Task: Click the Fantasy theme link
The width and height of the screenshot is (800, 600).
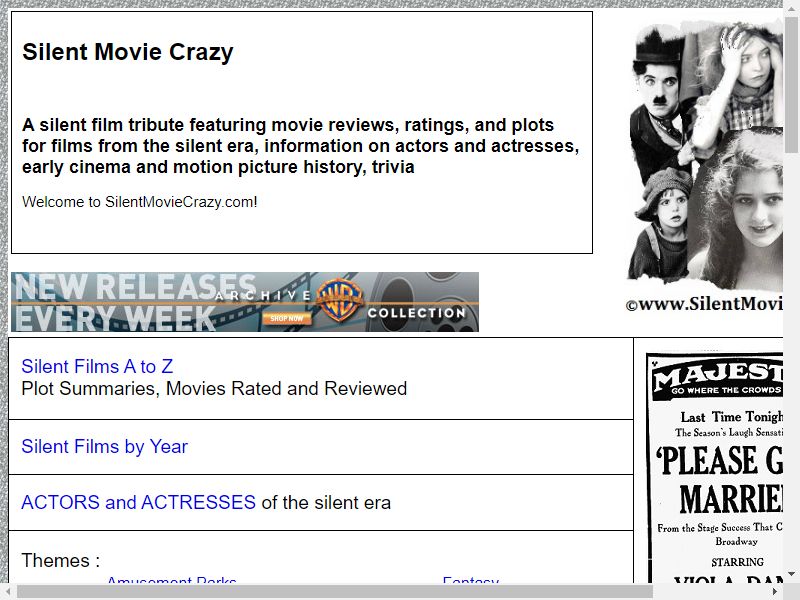Action: (x=470, y=580)
